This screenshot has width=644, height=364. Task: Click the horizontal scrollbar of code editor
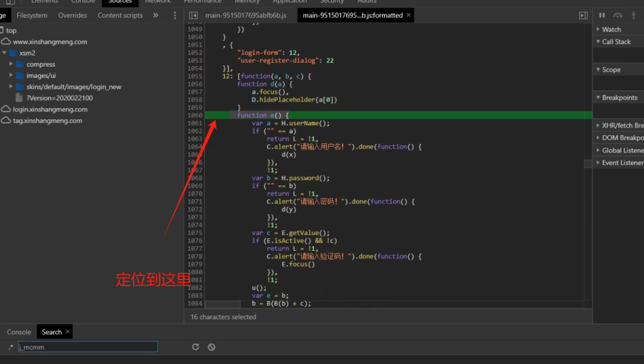(223, 304)
